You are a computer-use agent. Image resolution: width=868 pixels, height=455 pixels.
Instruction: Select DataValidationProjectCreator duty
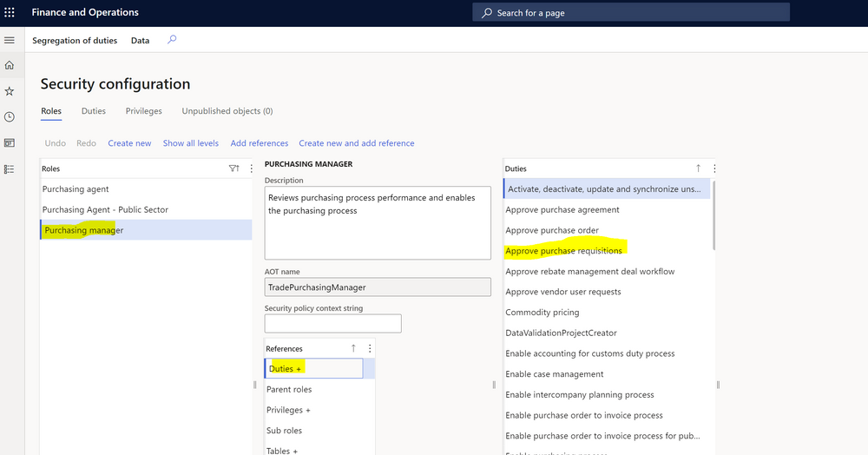[607, 333]
